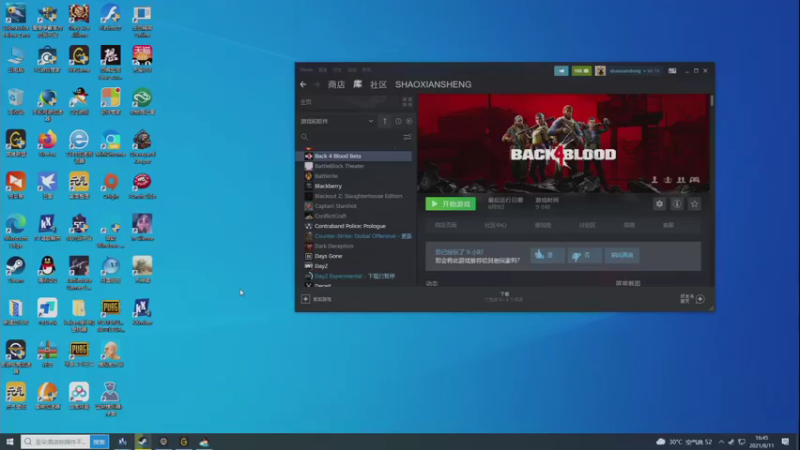Click thumbs-up recommend button
The height and width of the screenshot is (450, 800).
[x=547, y=255]
